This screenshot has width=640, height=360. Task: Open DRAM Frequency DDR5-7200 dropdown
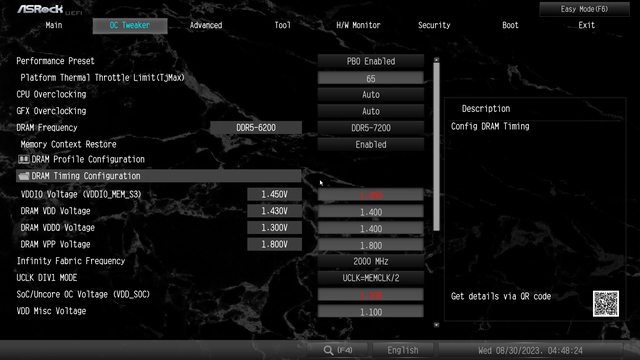pyautogui.click(x=371, y=128)
